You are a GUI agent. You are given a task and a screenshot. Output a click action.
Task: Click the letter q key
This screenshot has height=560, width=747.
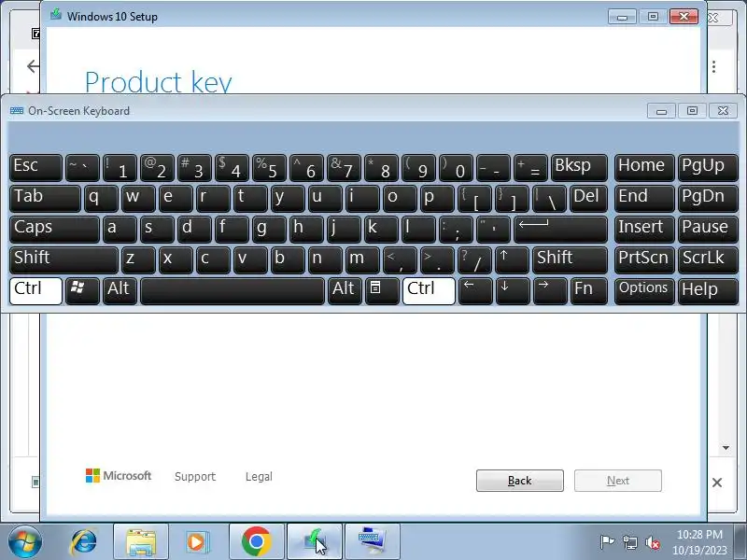coord(101,199)
